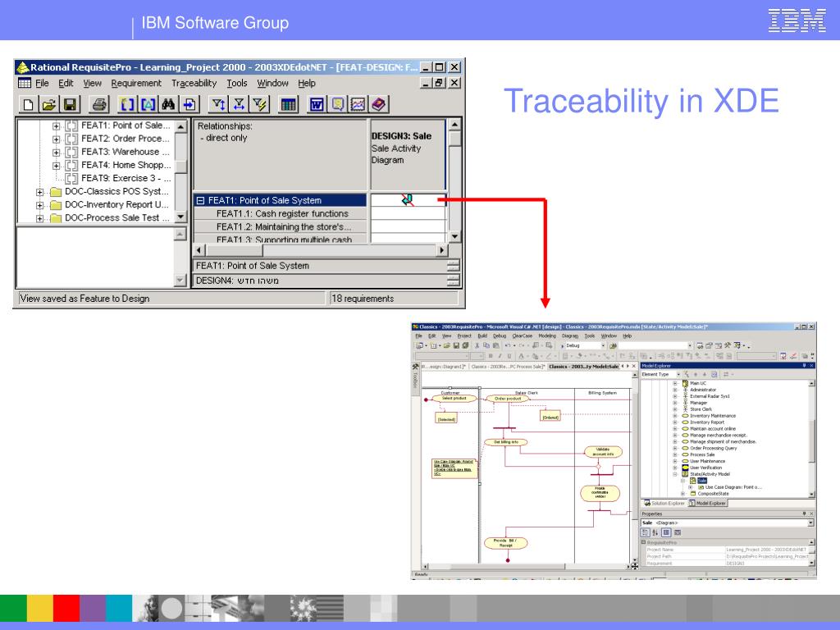The height and width of the screenshot is (630, 840).
Task: Click the Categorized properties icon in Properties panel
Action: point(645,532)
